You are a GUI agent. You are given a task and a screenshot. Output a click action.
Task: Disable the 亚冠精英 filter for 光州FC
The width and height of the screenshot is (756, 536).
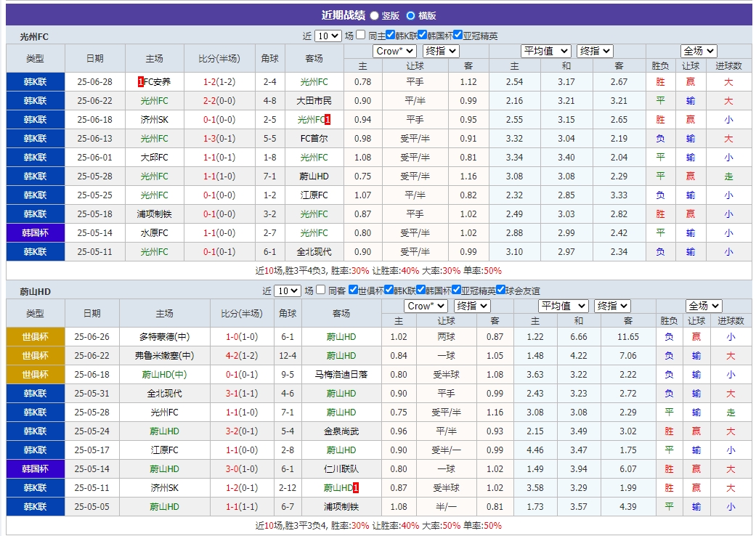(x=458, y=33)
